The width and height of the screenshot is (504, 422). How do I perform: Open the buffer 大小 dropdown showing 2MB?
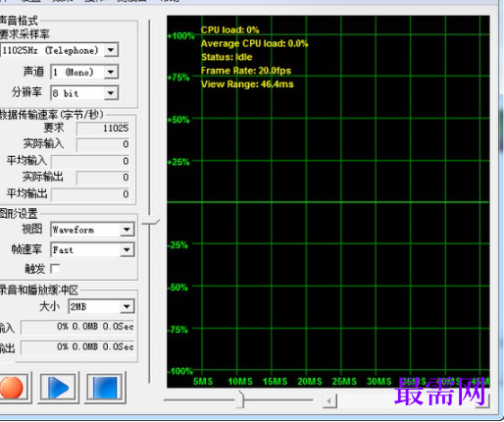pos(101,306)
